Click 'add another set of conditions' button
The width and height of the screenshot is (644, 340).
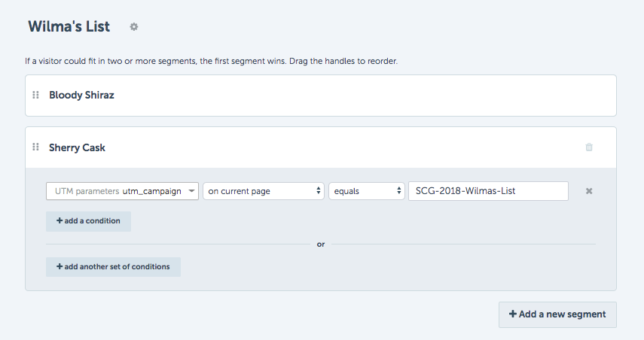click(113, 267)
